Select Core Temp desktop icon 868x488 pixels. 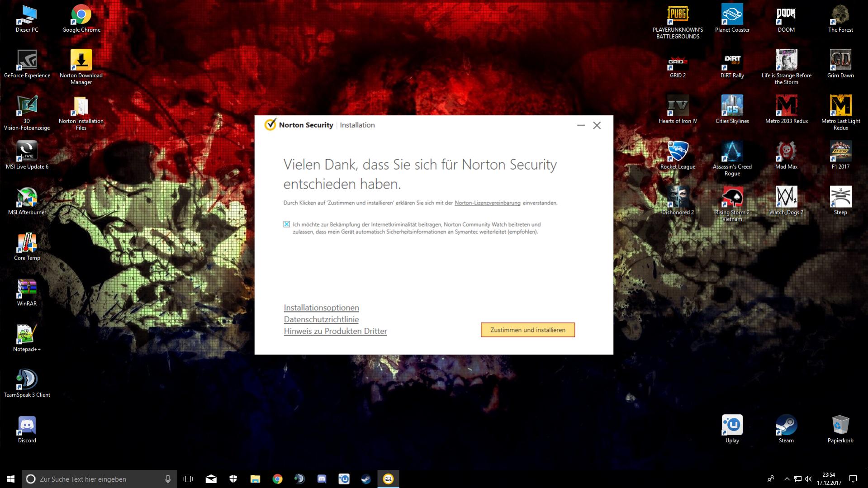27,246
